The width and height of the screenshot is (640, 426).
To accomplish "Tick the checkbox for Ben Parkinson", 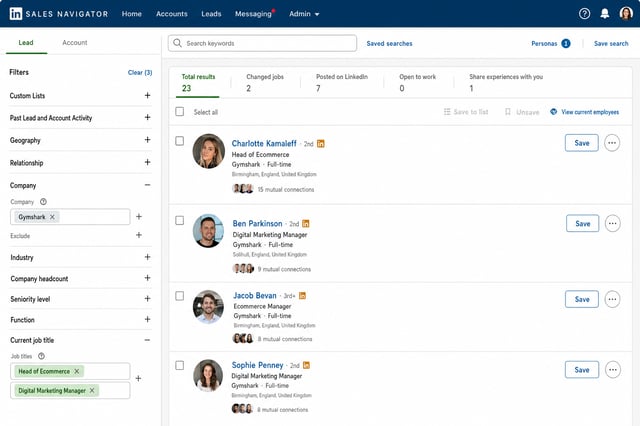I will 180,220.
